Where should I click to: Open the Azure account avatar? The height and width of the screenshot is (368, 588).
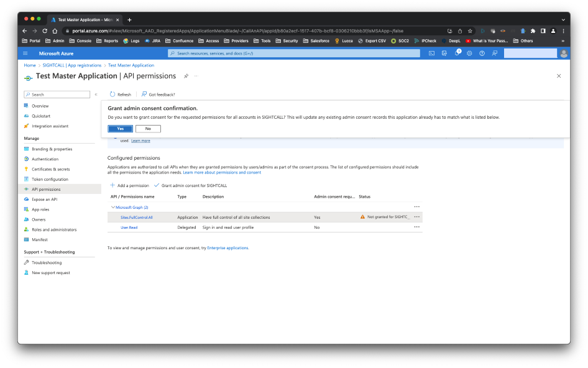[x=564, y=53]
